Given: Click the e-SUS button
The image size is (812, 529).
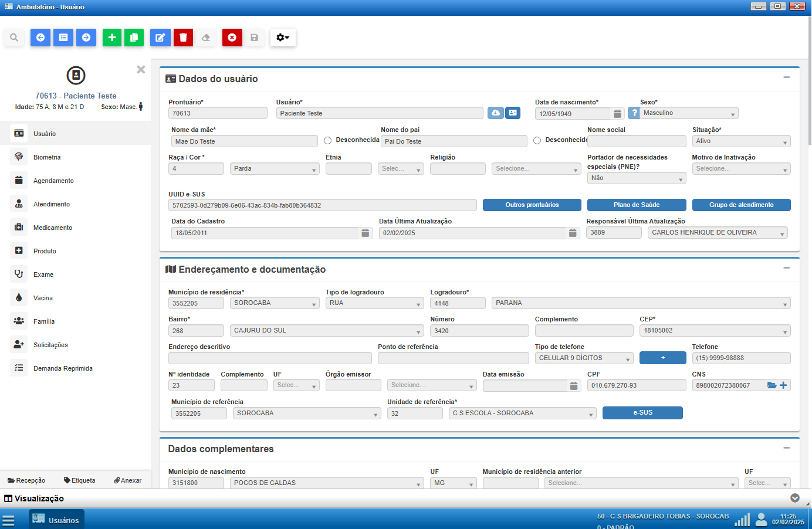Looking at the screenshot, I should coord(642,413).
